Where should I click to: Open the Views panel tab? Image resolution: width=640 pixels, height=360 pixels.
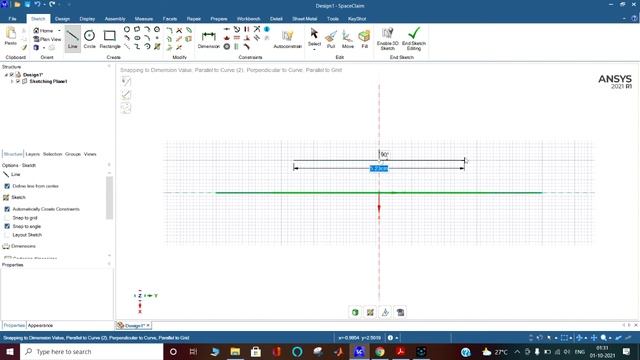pos(90,154)
